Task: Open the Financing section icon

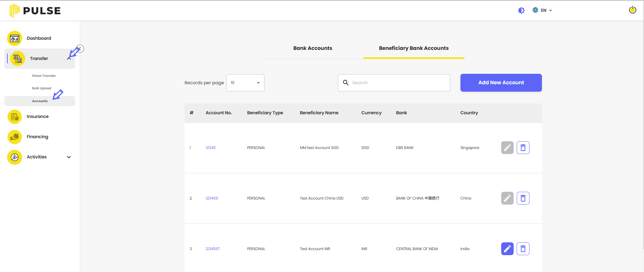Action: [14, 137]
